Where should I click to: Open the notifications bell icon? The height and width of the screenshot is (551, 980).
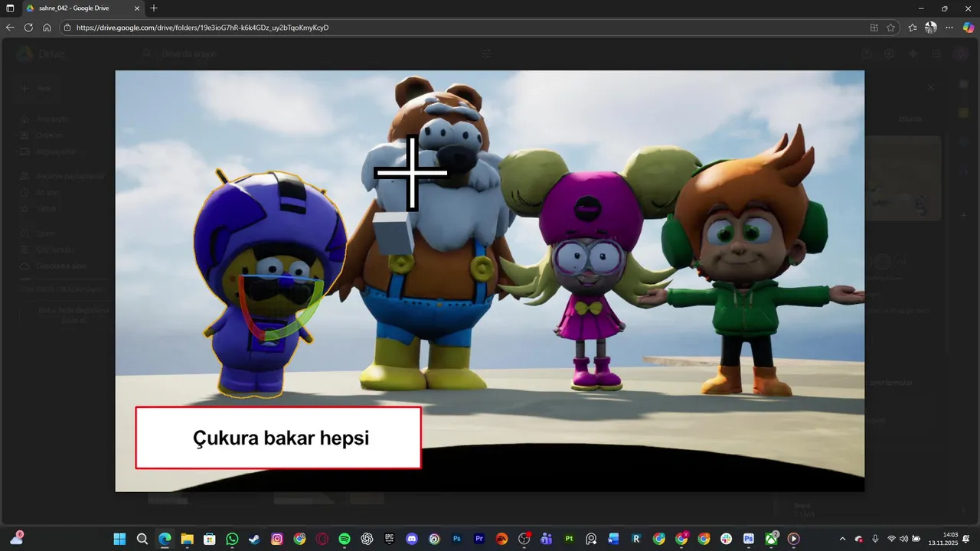(x=967, y=539)
